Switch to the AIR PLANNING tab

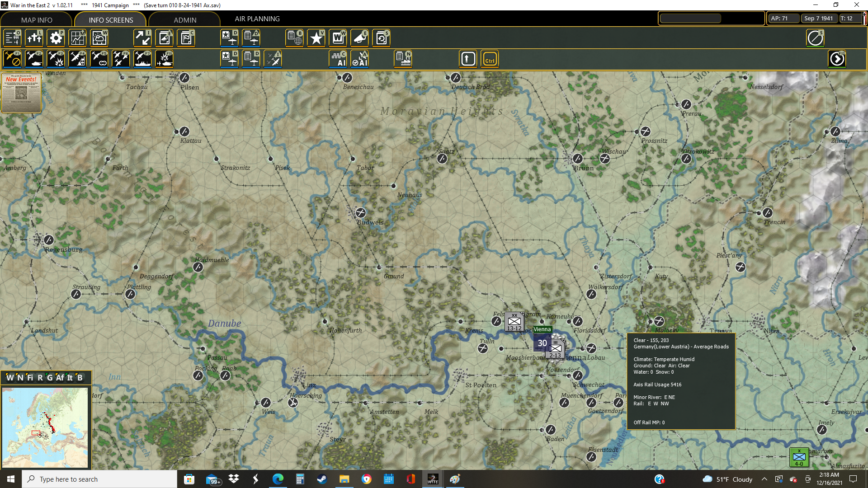click(257, 19)
